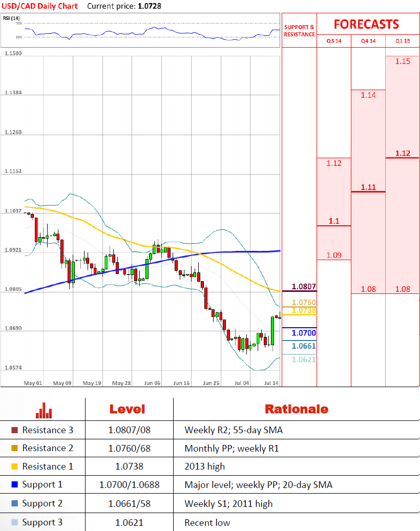Click the 1.08 value in Q4 14 column
The width and height of the screenshot is (420, 531).
368,289
